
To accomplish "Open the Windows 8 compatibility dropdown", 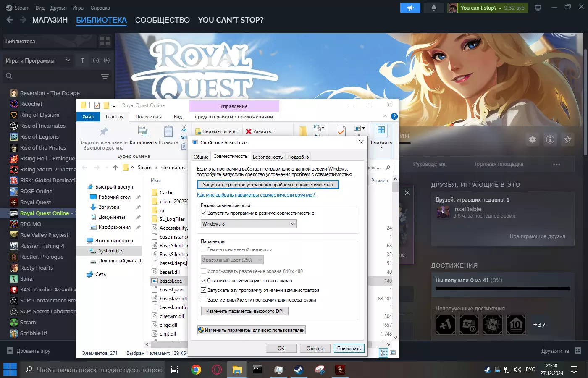I will tap(249, 224).
